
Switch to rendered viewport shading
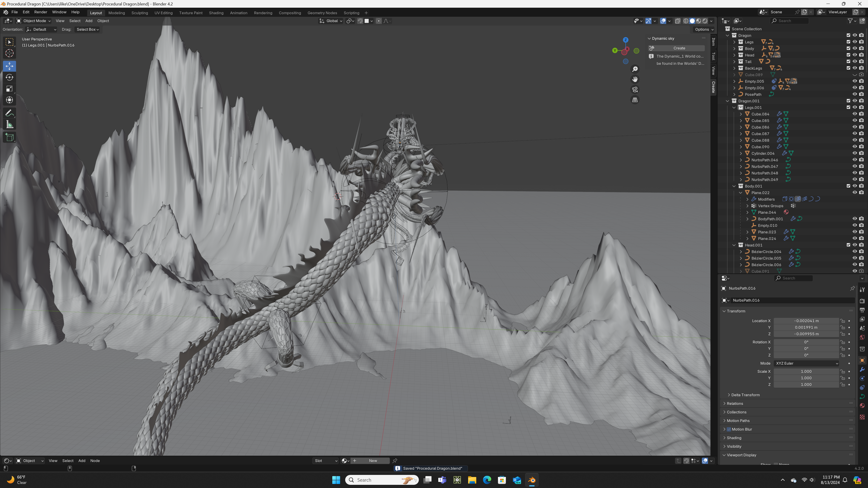tap(705, 21)
